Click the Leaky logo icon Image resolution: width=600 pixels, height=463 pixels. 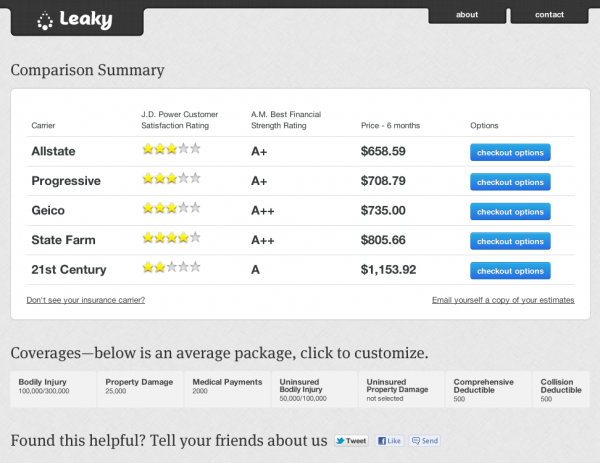click(45, 19)
